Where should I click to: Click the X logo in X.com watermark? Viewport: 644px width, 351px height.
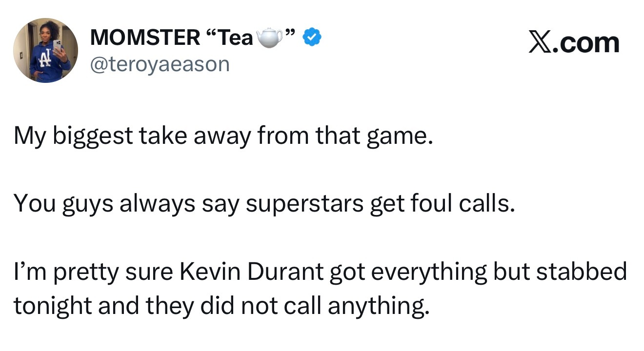[539, 44]
